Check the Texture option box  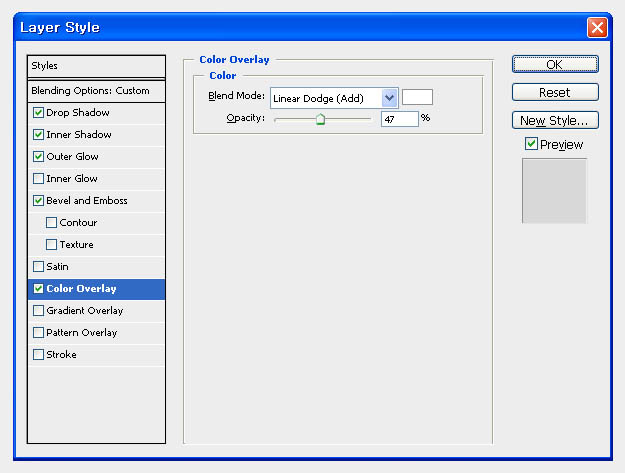point(51,244)
